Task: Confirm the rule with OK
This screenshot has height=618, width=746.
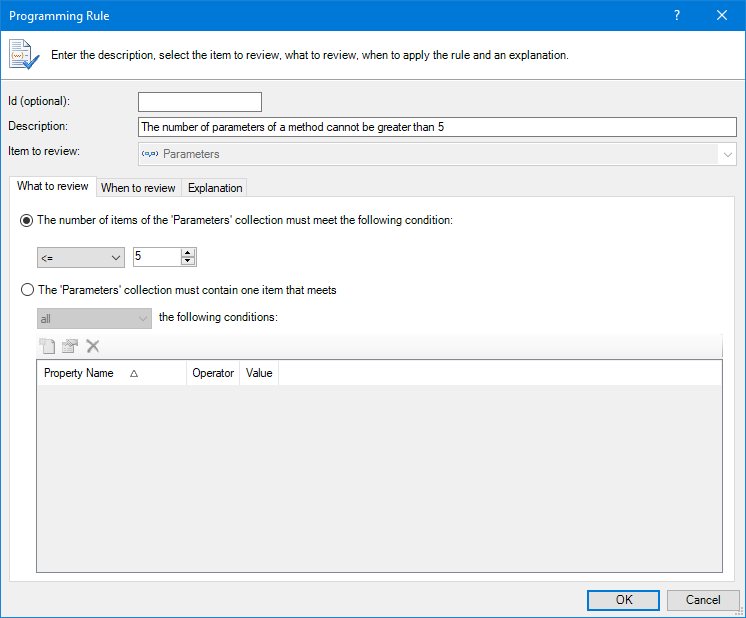Action: [623, 600]
